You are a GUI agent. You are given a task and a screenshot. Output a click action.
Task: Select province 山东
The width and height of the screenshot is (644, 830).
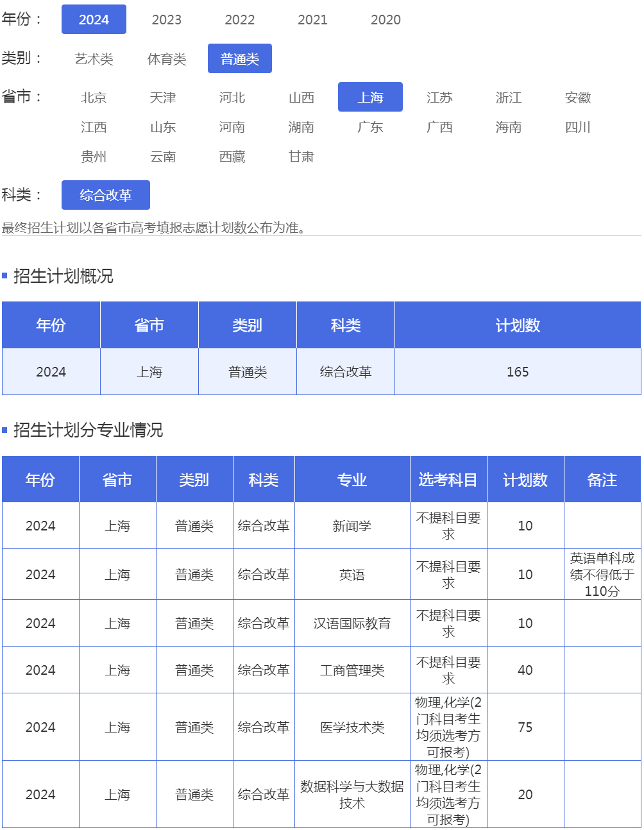pos(163,126)
